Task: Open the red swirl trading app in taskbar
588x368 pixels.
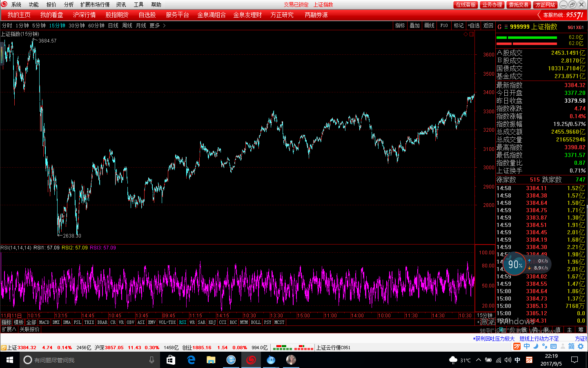Action: point(251,360)
